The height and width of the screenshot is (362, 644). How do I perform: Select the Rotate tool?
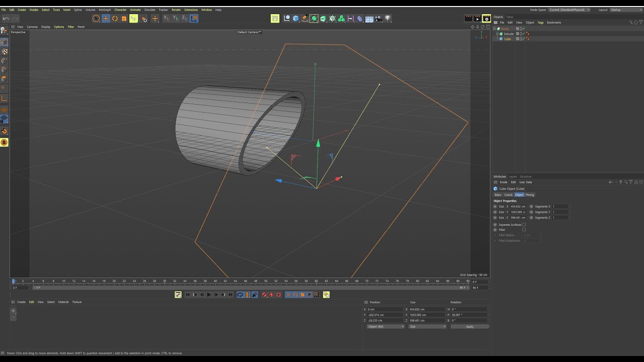115,19
